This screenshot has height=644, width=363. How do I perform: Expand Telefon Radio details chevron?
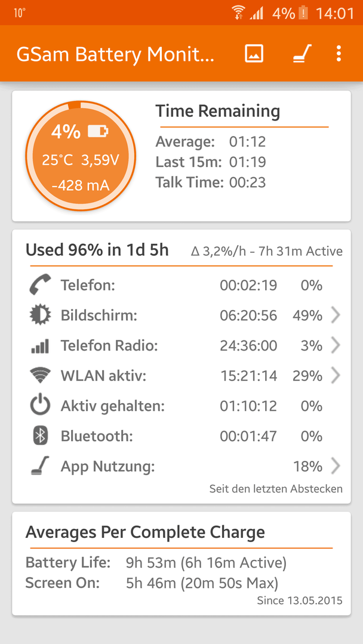point(336,346)
